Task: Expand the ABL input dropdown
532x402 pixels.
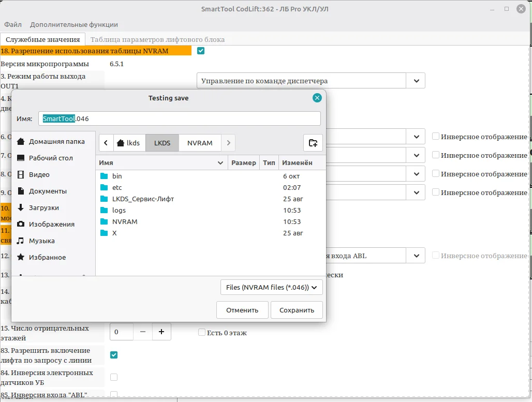Action: click(416, 256)
